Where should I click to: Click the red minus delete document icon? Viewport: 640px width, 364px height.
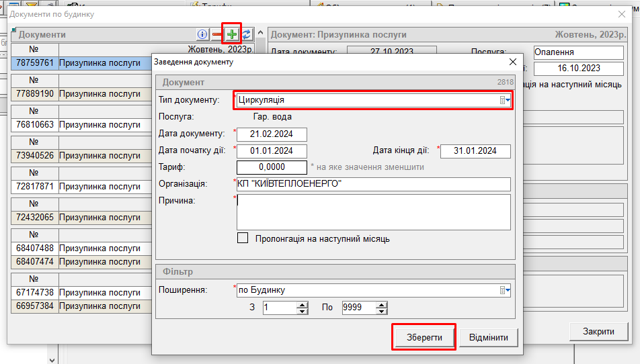(217, 34)
